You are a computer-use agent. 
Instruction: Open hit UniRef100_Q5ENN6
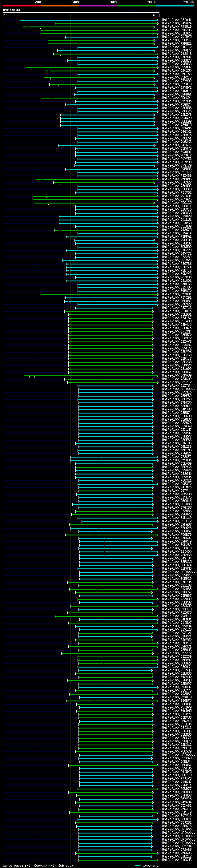[x=177, y=179]
